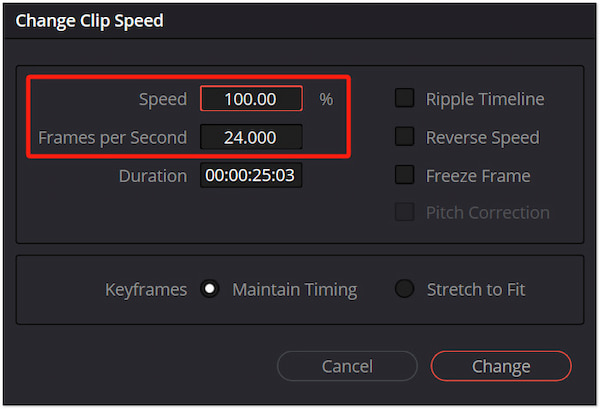Click the percent sign beside Speed

pos(326,99)
